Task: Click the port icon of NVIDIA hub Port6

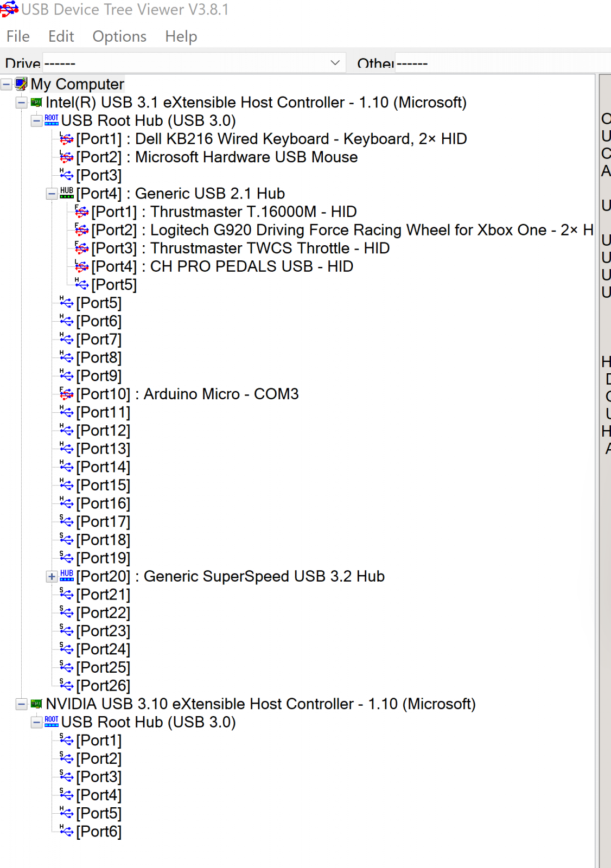Action: click(67, 832)
